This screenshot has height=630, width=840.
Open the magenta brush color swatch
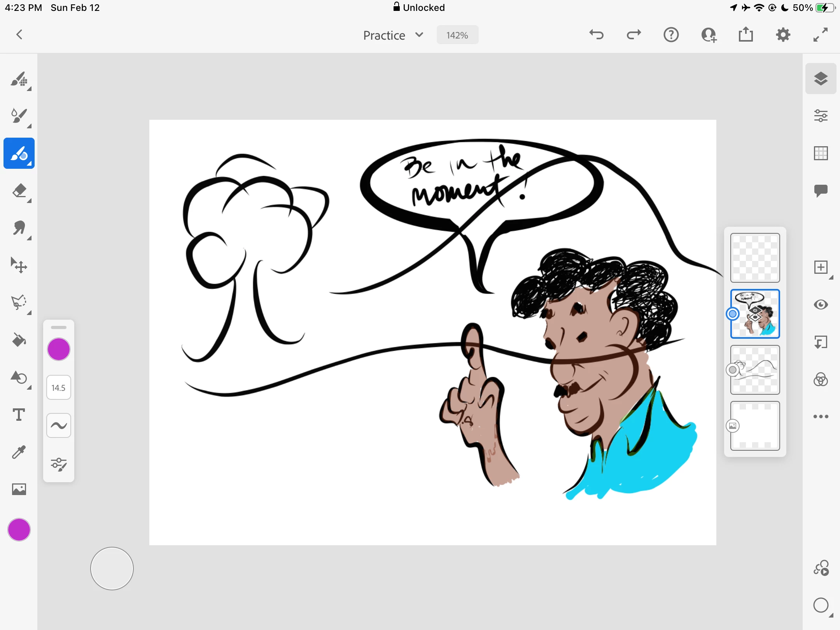click(59, 349)
